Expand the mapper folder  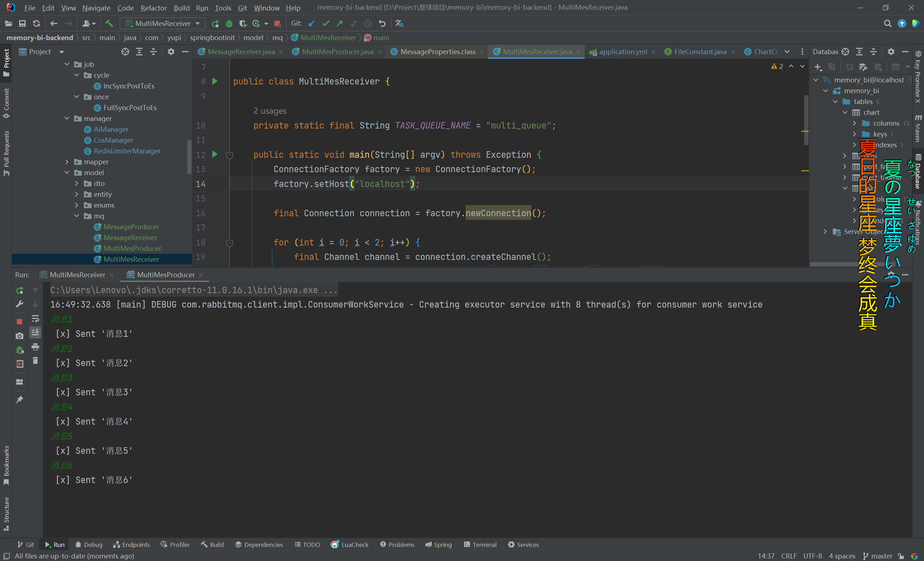click(x=67, y=162)
